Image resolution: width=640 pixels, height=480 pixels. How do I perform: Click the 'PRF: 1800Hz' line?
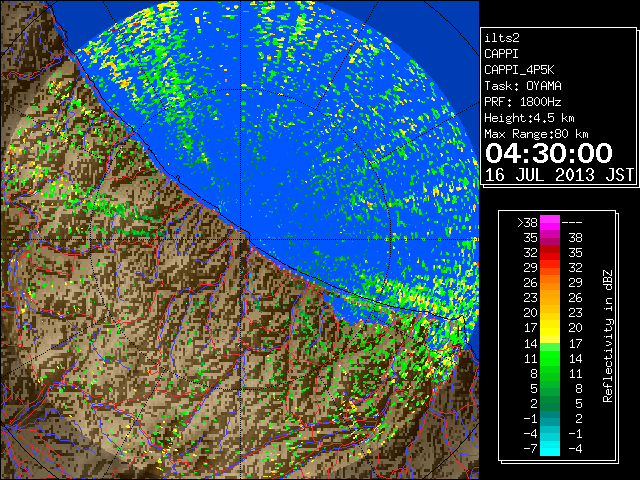point(523,102)
